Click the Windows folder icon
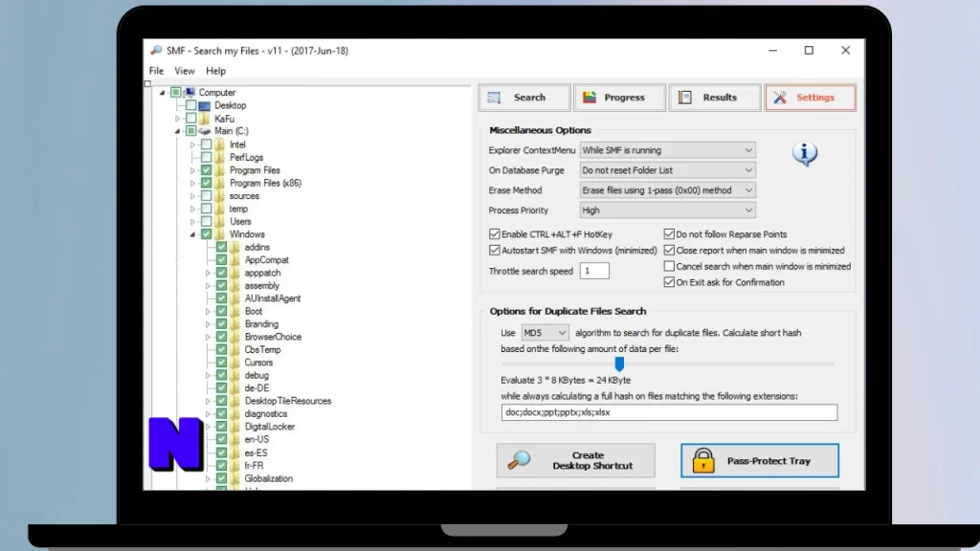Image resolution: width=980 pixels, height=551 pixels. pyautogui.click(x=219, y=234)
